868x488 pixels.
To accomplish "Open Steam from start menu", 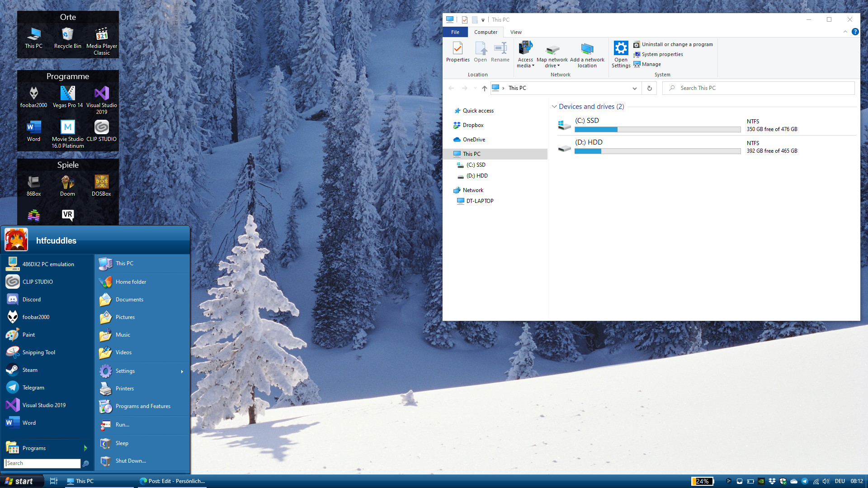I will [47, 370].
